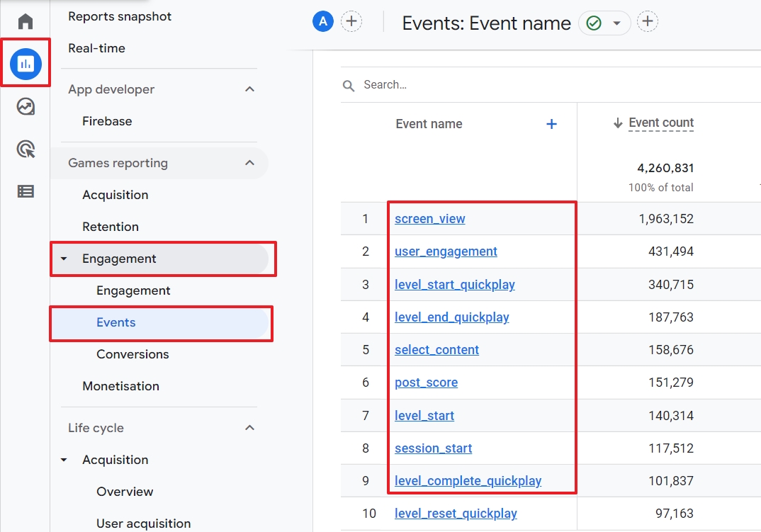Select the Reports bar chart icon
The height and width of the screenshot is (532, 761).
[26, 64]
